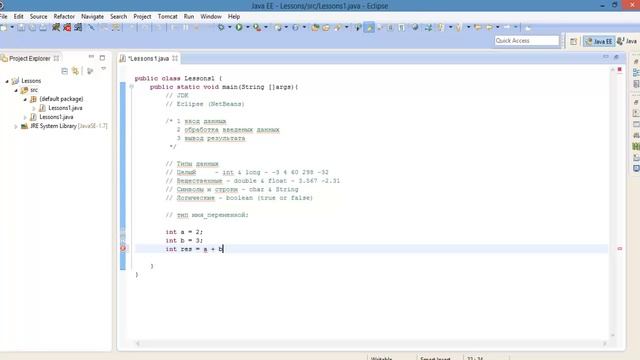640x360 pixels.
Task: Open the Tomcat menu
Action: 167,17
